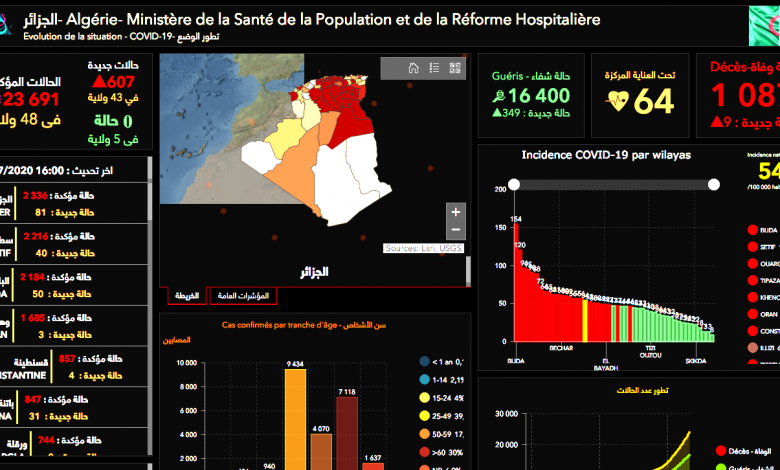Click the tallest BLIDA bar labeled 154
This screenshot has height=470, width=780.
(516, 282)
